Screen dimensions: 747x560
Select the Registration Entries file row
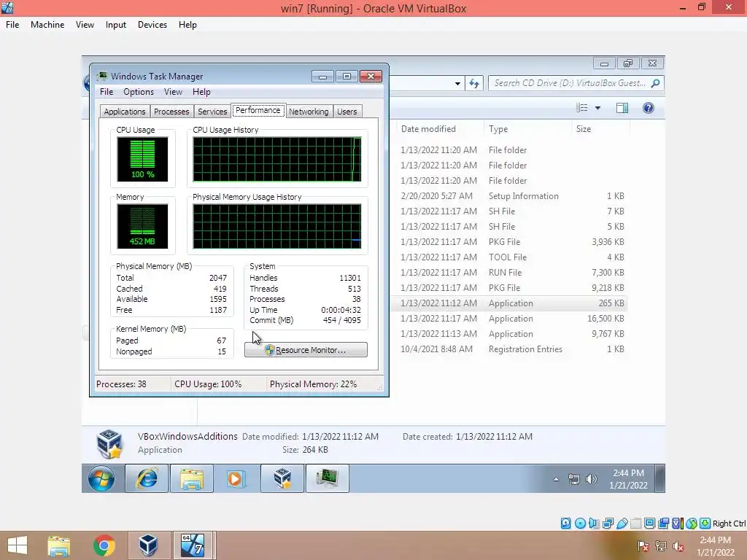[x=510, y=349]
